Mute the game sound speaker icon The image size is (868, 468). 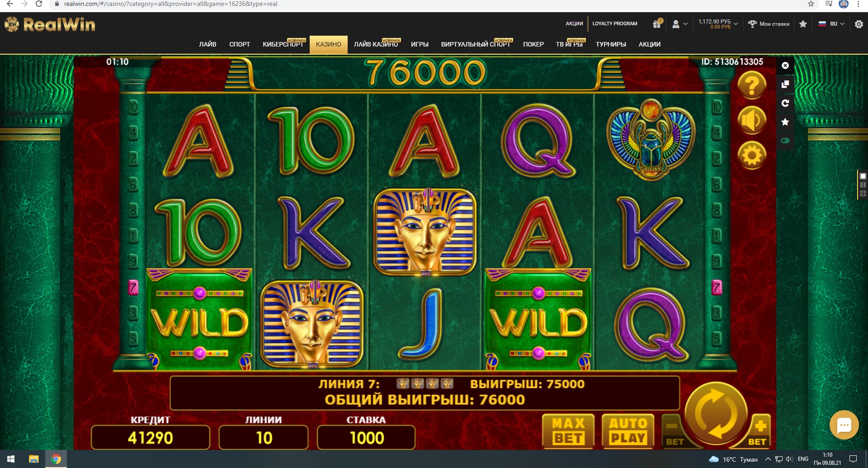click(752, 120)
